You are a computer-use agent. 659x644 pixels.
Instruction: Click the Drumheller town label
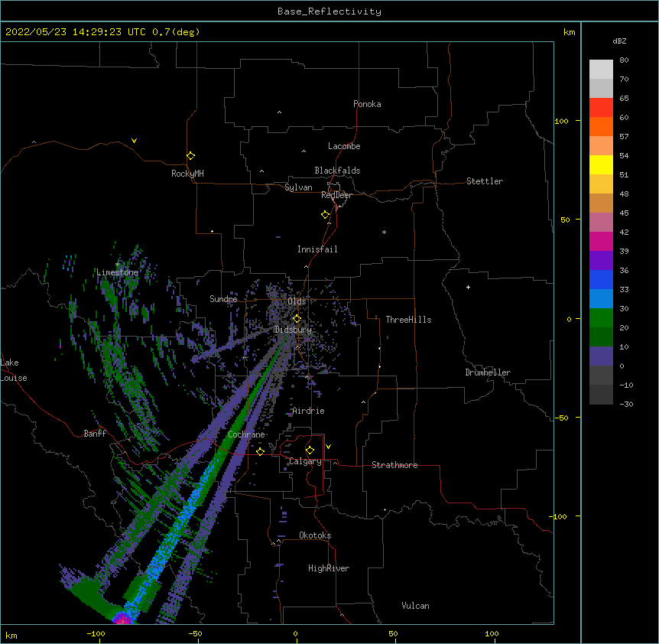(488, 372)
